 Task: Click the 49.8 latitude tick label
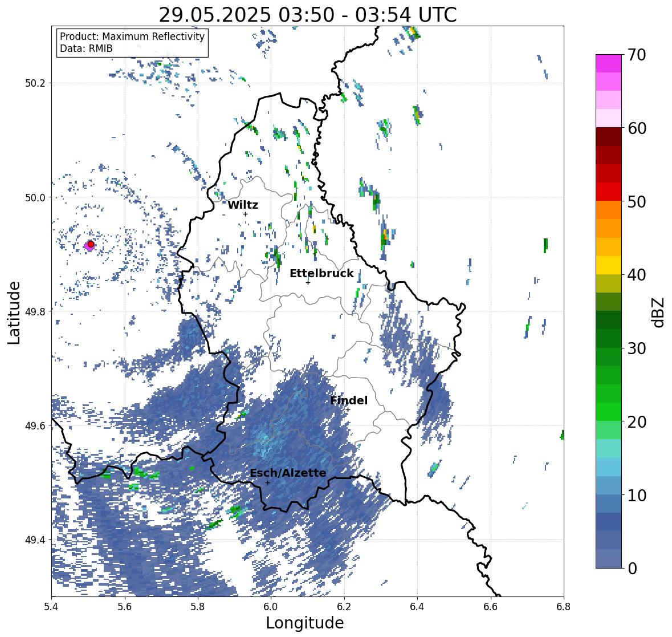click(x=35, y=311)
